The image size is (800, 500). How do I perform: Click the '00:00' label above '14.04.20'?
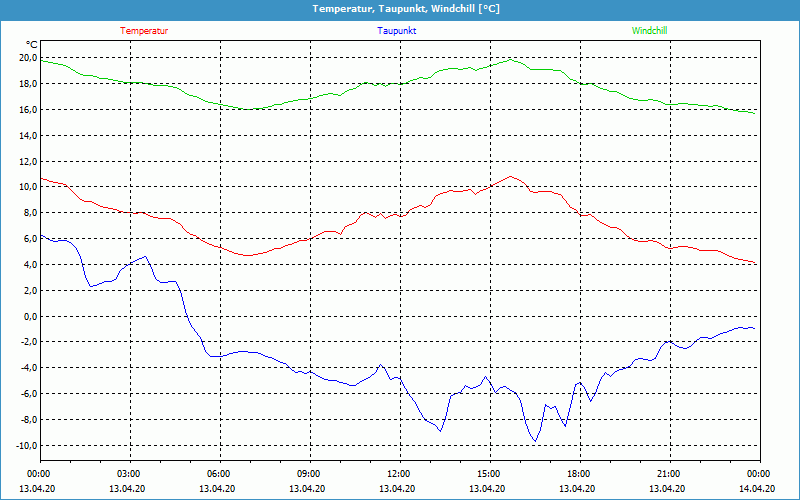click(x=760, y=474)
